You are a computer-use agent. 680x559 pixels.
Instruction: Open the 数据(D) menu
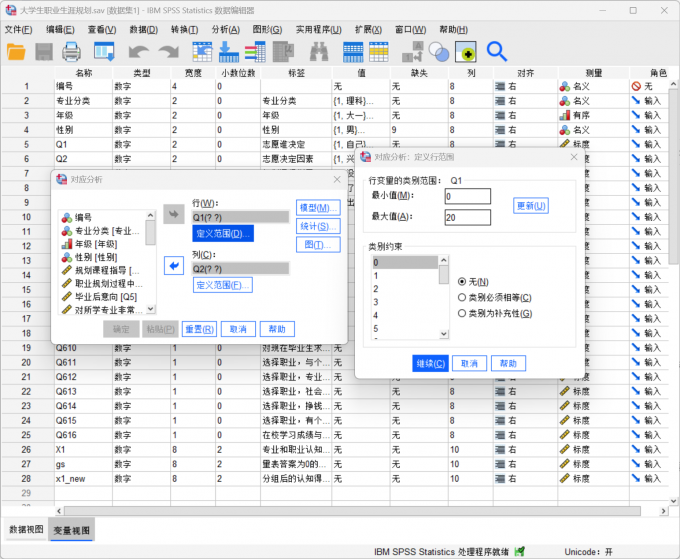tap(144, 29)
